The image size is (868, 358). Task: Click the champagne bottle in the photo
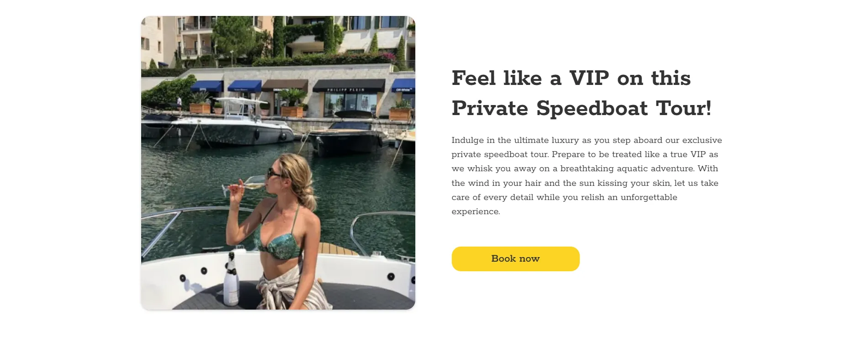231,279
